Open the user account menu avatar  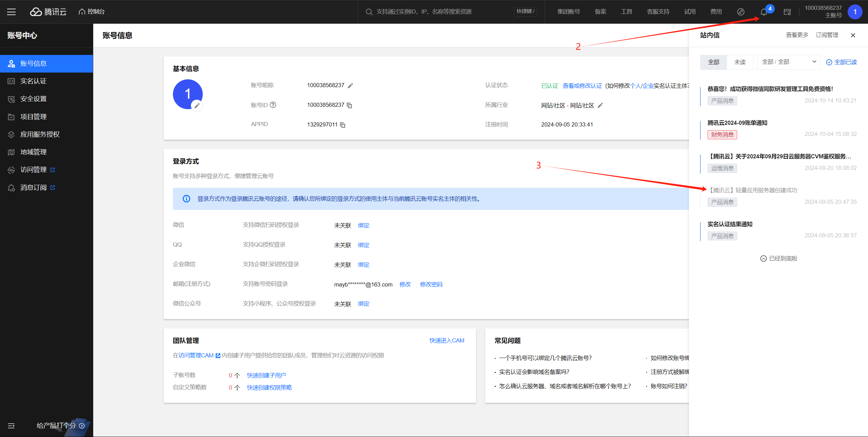(855, 12)
